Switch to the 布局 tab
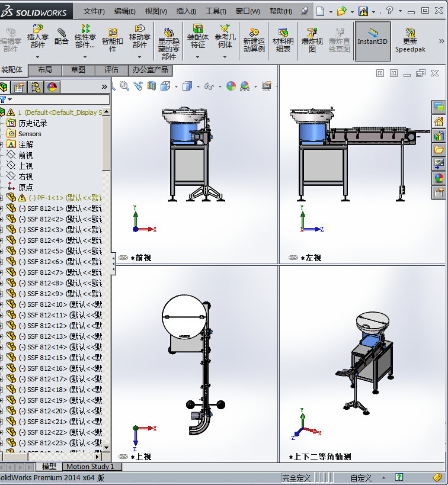Image resolution: width=448 pixels, height=485 pixels. coord(45,70)
